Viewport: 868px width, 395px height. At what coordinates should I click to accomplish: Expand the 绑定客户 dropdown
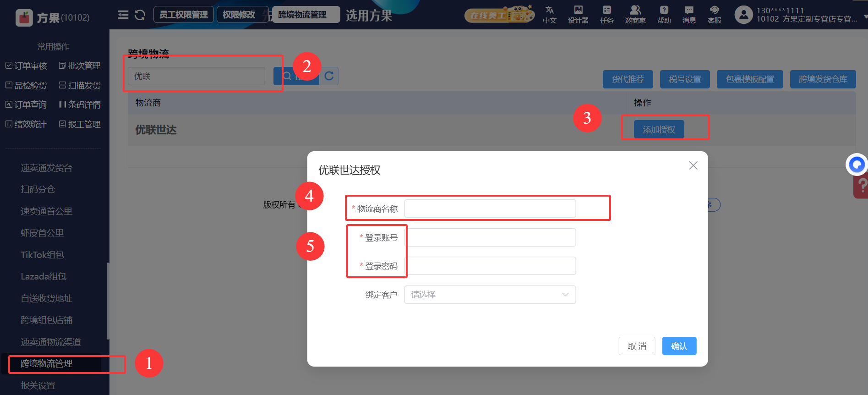tap(490, 295)
